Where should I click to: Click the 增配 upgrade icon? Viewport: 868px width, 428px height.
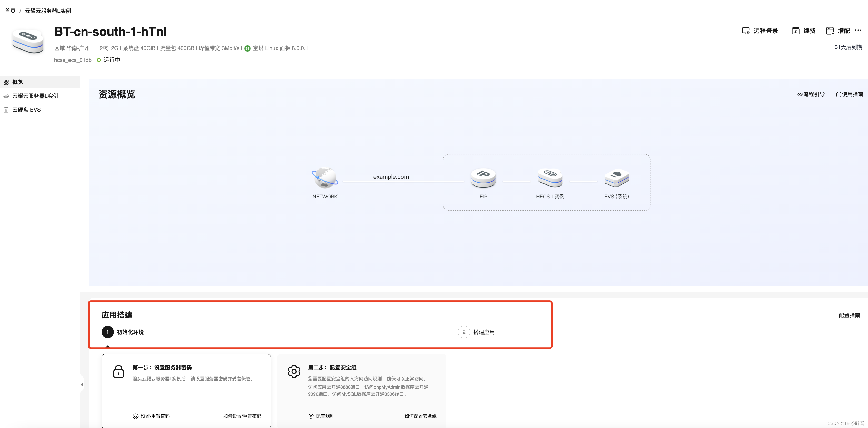click(830, 31)
